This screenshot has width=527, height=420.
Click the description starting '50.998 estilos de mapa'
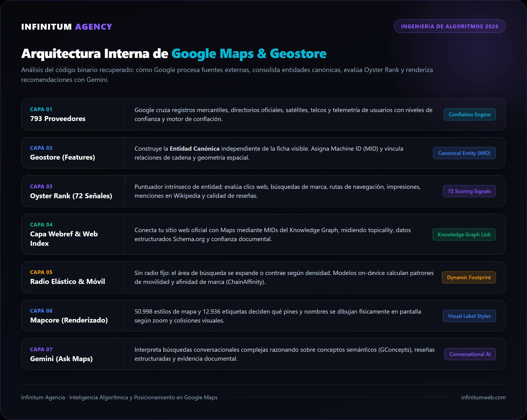(278, 316)
